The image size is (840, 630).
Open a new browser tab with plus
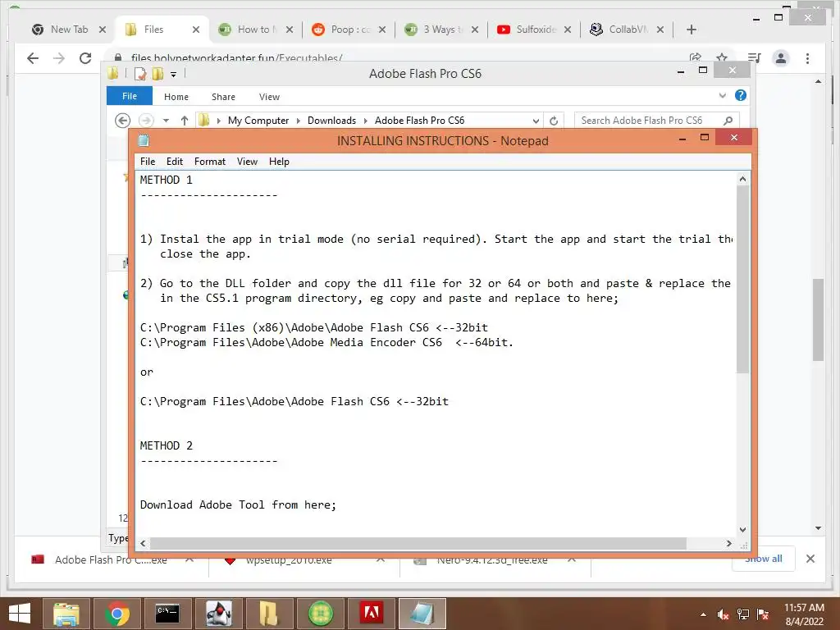pyautogui.click(x=691, y=30)
